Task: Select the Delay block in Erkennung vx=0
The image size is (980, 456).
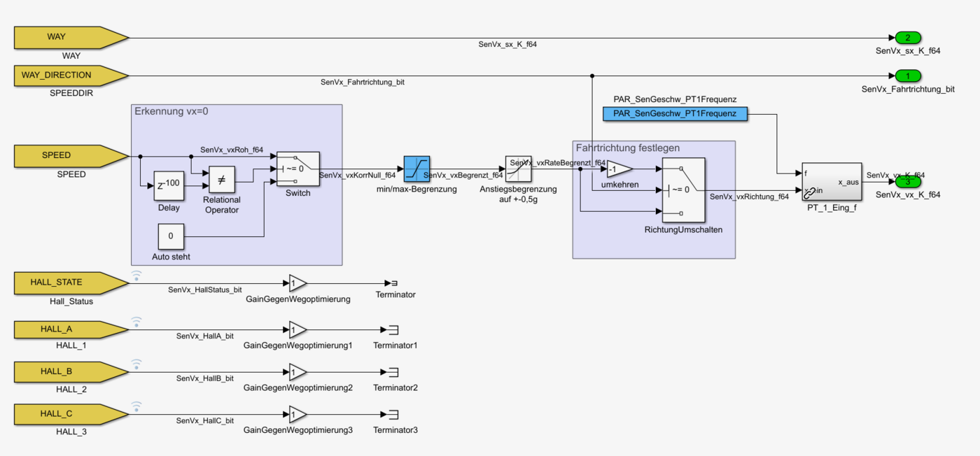Action: pos(168,185)
